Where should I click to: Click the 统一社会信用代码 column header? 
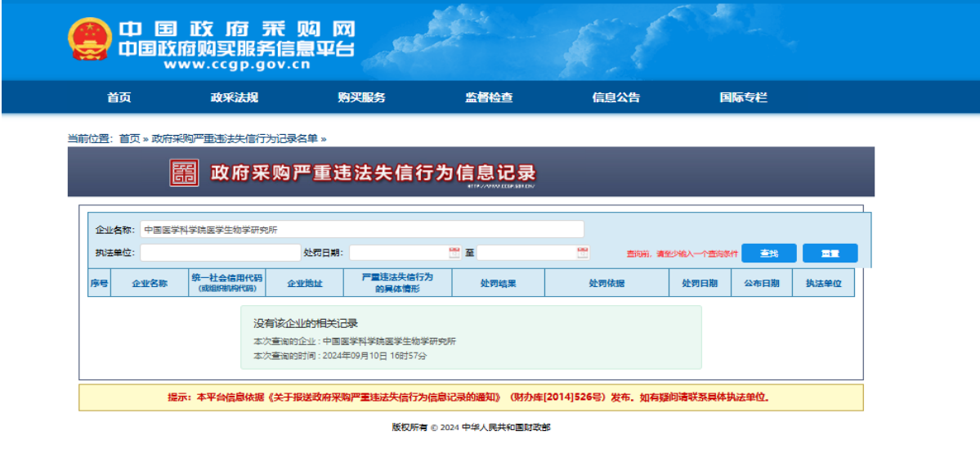pos(227,283)
